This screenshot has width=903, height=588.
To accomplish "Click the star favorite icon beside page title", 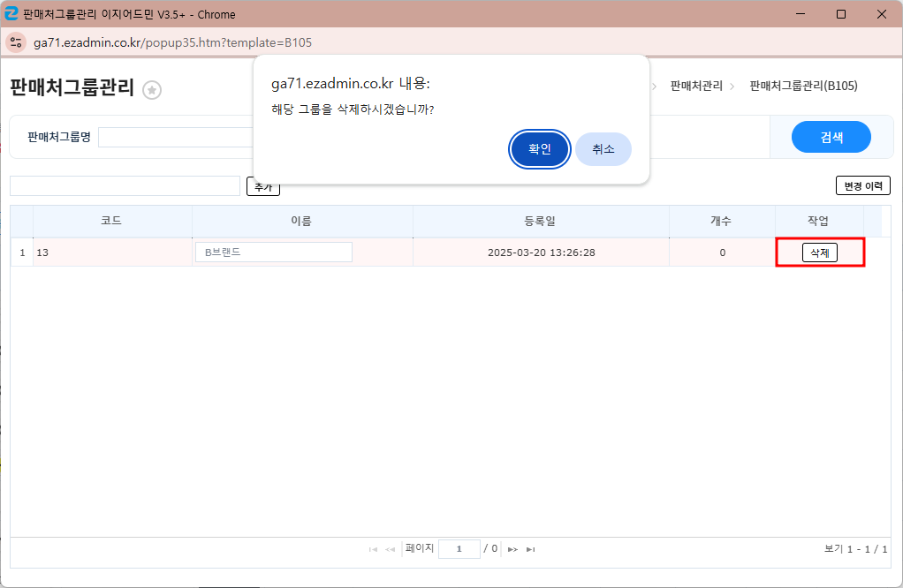I will pyautogui.click(x=152, y=90).
